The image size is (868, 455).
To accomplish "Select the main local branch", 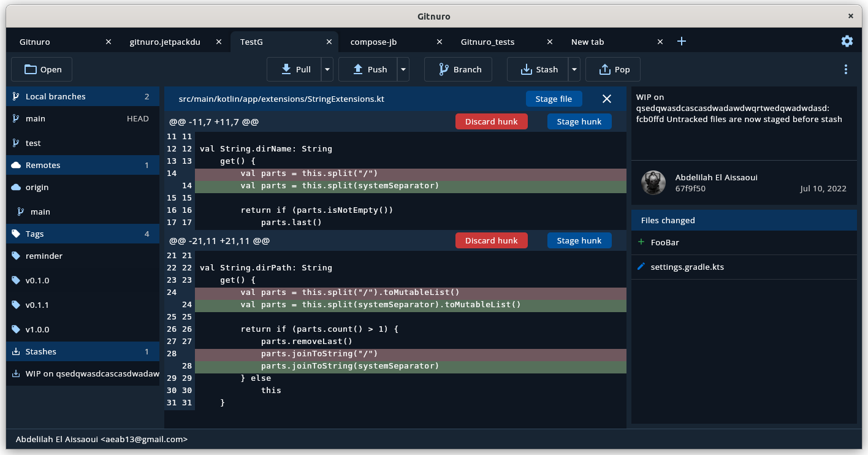I will tap(83, 118).
